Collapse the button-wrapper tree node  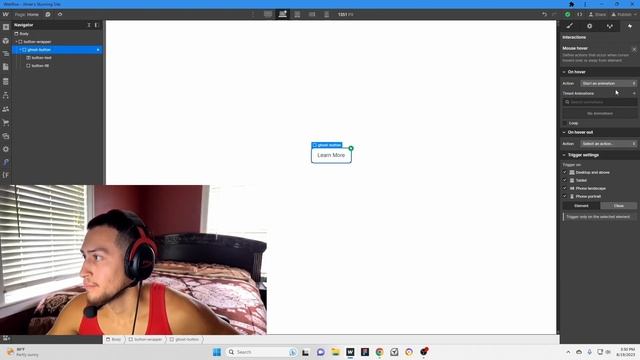(16, 42)
